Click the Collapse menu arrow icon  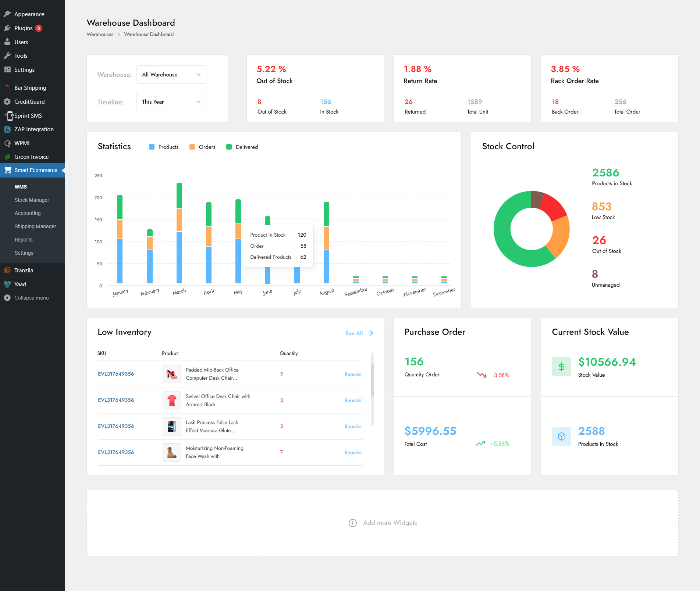pyautogui.click(x=7, y=298)
